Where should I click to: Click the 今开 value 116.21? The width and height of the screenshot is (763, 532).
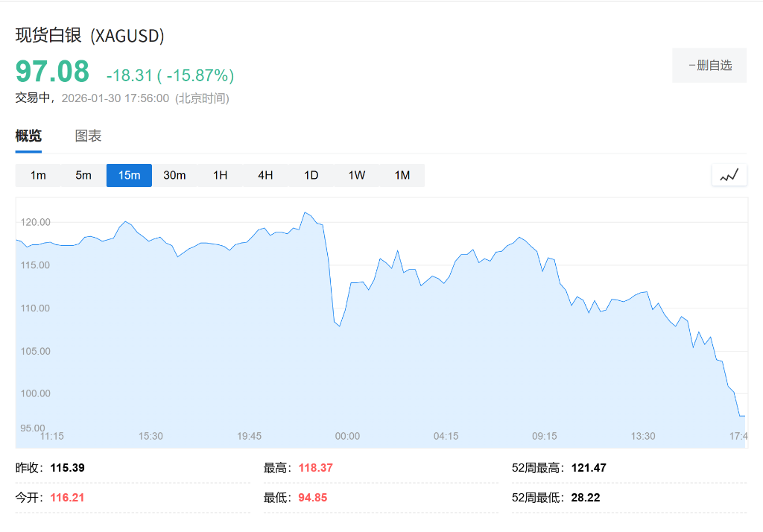67,497
